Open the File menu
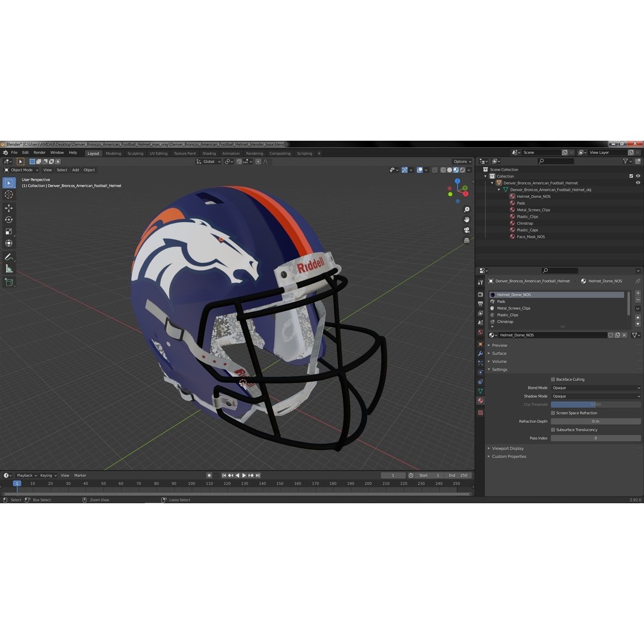 coord(14,153)
